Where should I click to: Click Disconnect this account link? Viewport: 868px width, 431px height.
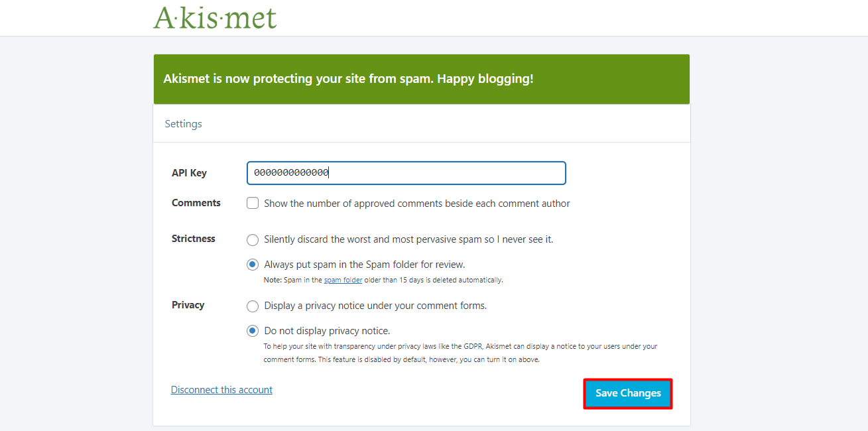[221, 390]
